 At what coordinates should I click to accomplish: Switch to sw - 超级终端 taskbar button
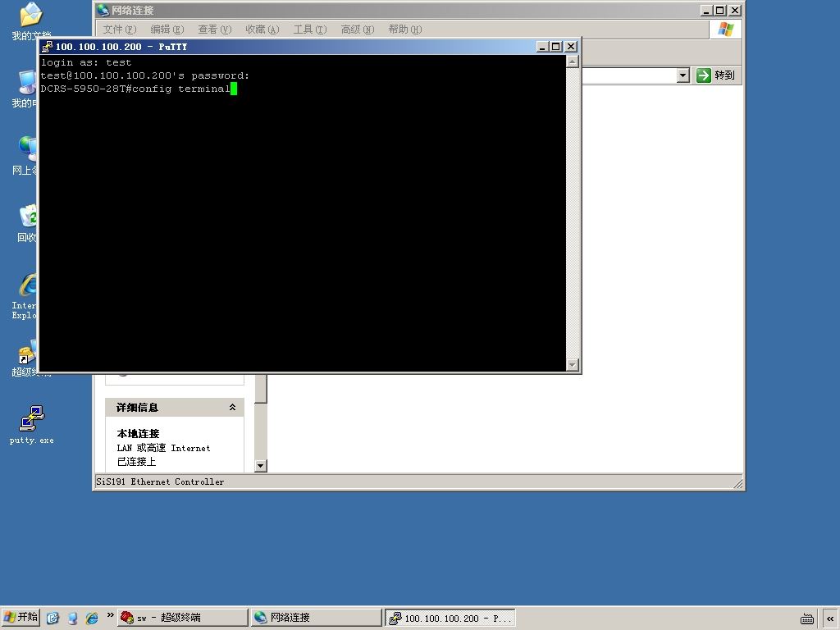[182, 618]
